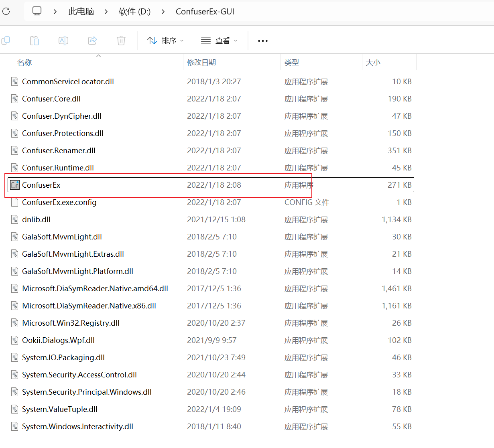Screen dimensions: 494x448
Task: Select file name Confuser.Protections.dll
Action: click(63, 133)
